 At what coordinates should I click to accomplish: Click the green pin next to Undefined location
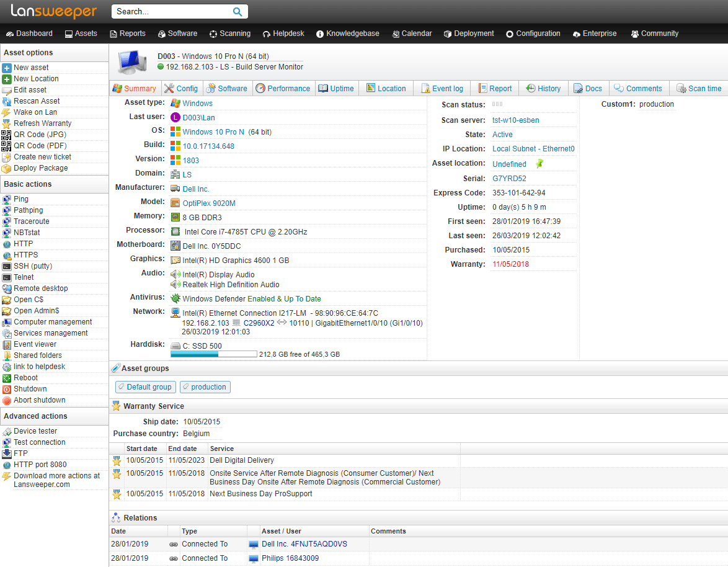click(x=539, y=164)
